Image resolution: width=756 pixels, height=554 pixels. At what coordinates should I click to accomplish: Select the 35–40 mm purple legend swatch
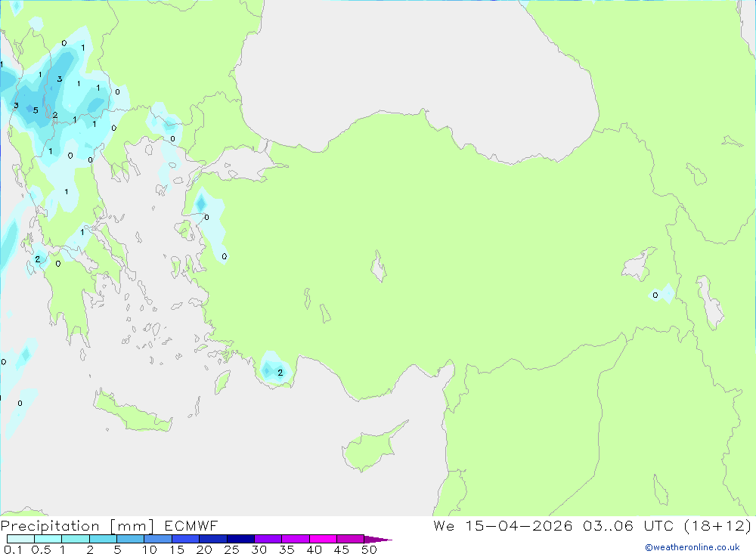[295, 539]
